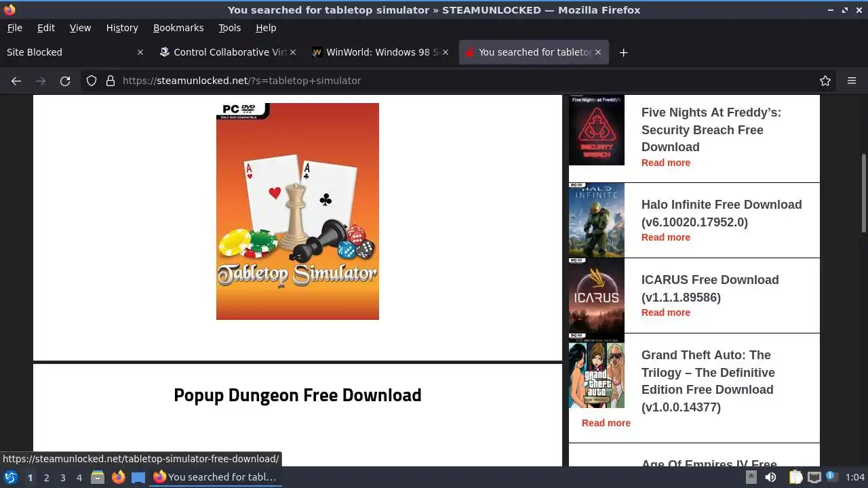Open Five Nights At Freddy's Security Breach title
Image resolution: width=868 pixels, height=488 pixels.
(x=711, y=129)
